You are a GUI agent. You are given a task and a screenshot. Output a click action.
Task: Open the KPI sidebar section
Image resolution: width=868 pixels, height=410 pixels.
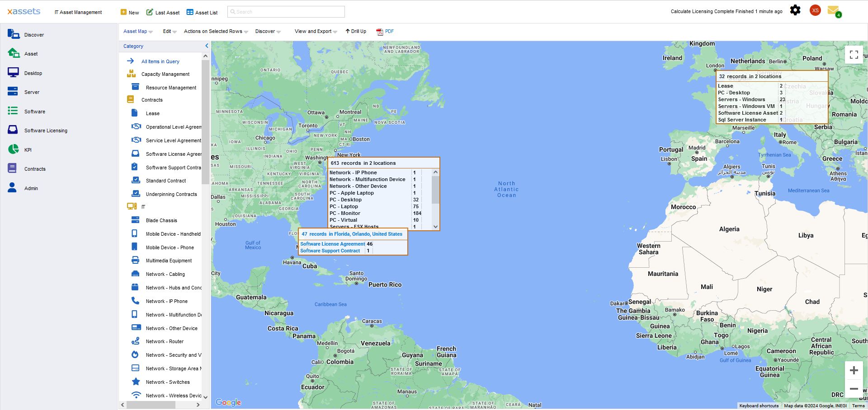coord(28,150)
